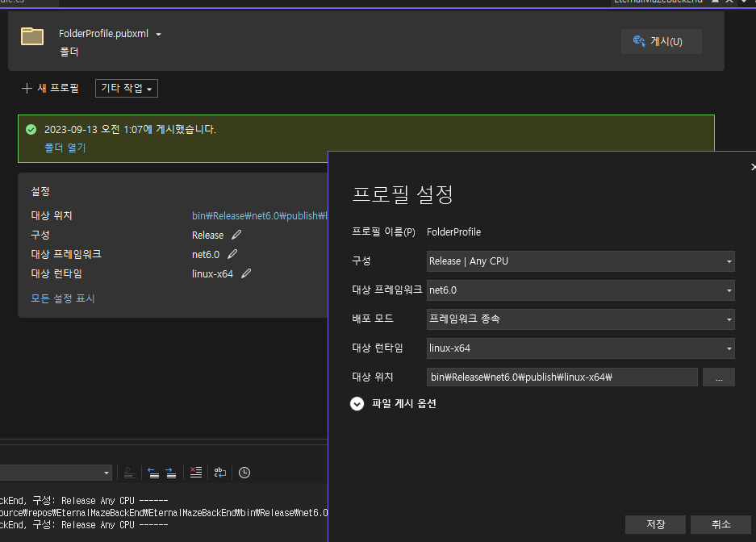The image size is (756, 542).
Task: Open the FolderProfile.pubxml profile dropdown
Action: click(159, 34)
